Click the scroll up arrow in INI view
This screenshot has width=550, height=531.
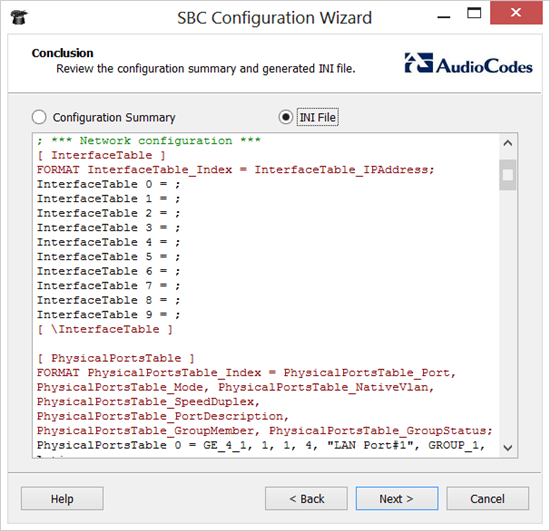(508, 143)
